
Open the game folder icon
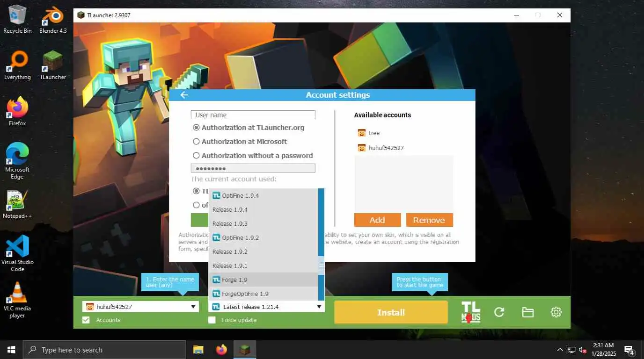pyautogui.click(x=528, y=312)
